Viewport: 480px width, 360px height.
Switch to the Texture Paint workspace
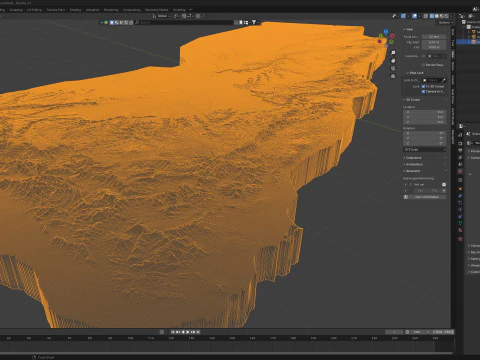tap(56, 10)
